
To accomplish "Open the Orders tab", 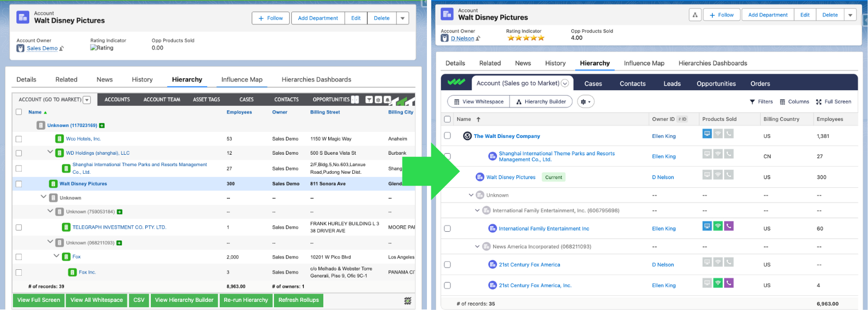I will point(760,84).
